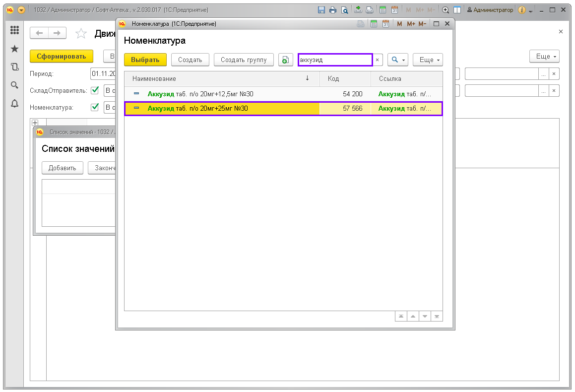575x392 pixels.
Task: Toggle the СкладОтправитель checkbox
Action: point(95,90)
